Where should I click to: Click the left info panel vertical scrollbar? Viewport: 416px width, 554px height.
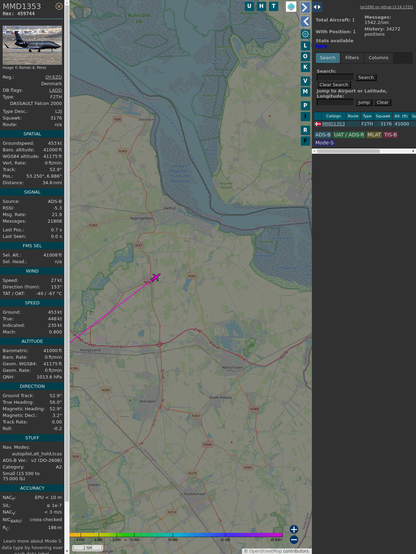coord(67,277)
